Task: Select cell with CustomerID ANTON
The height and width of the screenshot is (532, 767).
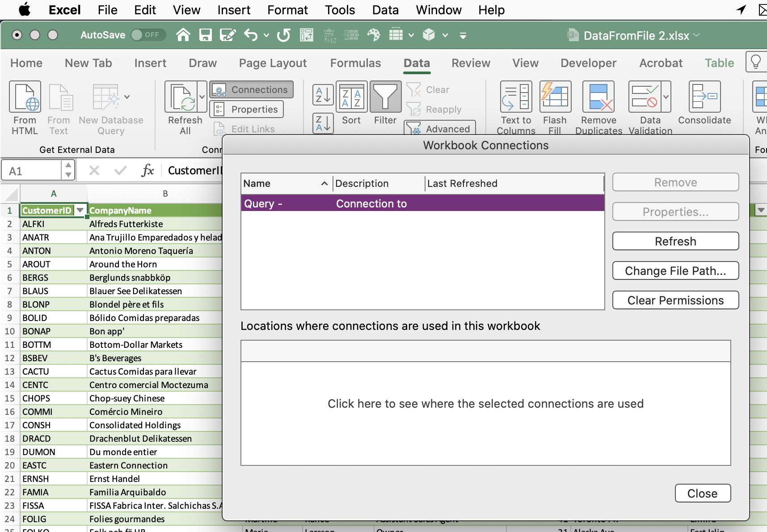Action: pos(54,250)
